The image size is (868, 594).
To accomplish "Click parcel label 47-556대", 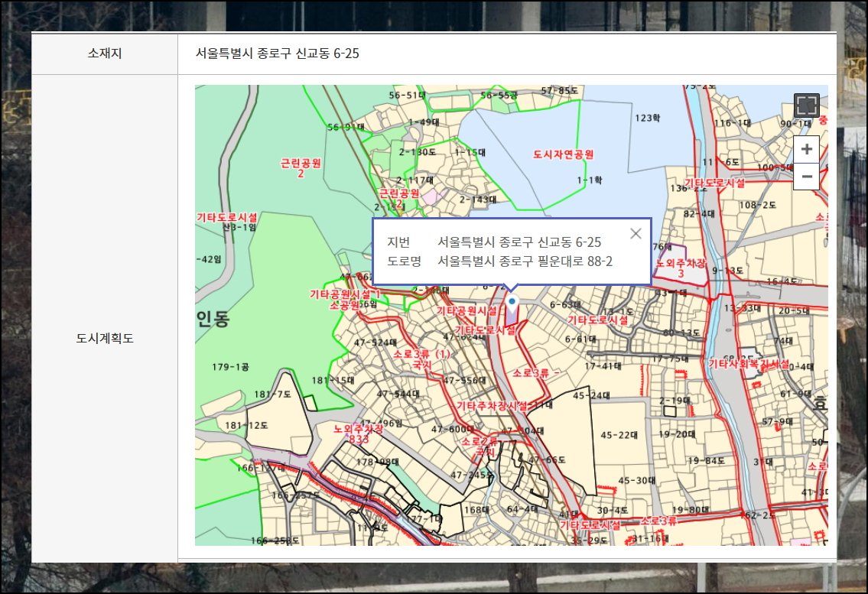I will [x=465, y=380].
